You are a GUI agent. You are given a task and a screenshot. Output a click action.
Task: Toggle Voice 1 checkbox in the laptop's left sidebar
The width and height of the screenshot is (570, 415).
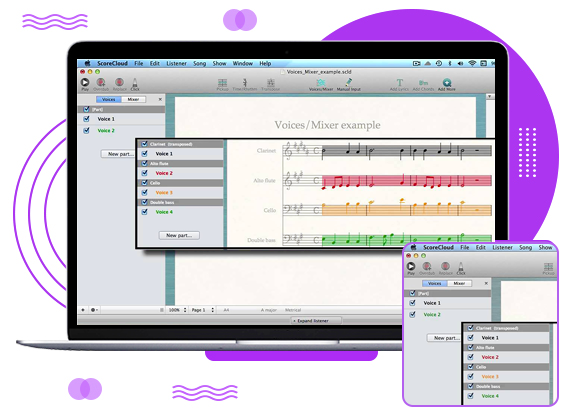click(86, 119)
